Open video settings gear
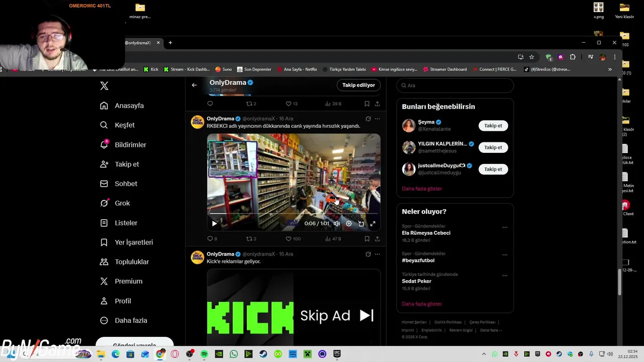Screen dimensions: 644x362 tap(349, 224)
